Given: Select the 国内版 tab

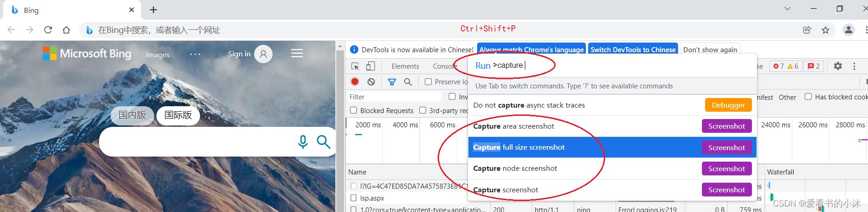Looking at the screenshot, I should [132, 115].
